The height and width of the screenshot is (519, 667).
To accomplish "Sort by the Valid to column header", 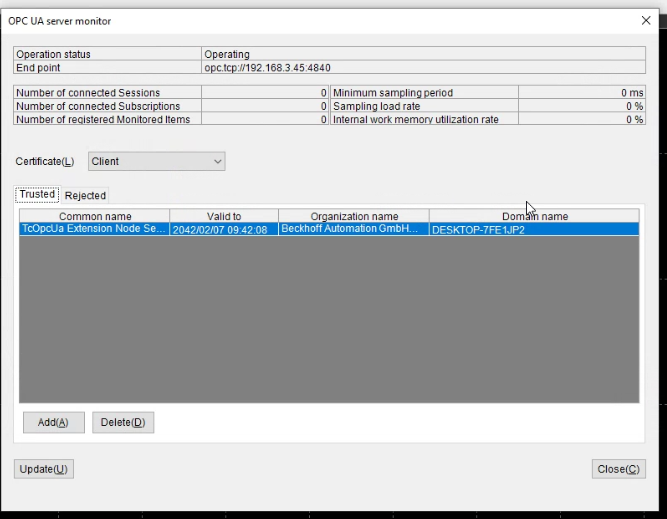I will coord(224,216).
